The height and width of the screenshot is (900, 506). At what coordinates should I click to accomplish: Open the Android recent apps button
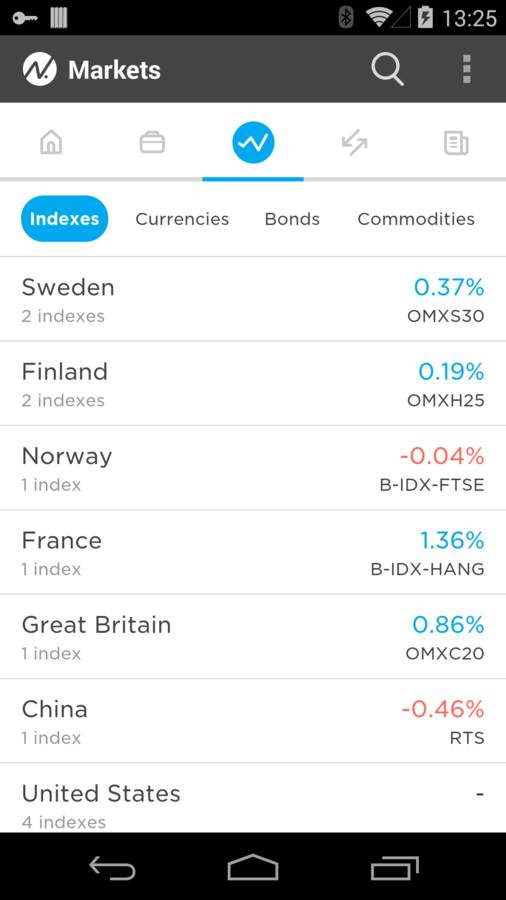pos(394,867)
